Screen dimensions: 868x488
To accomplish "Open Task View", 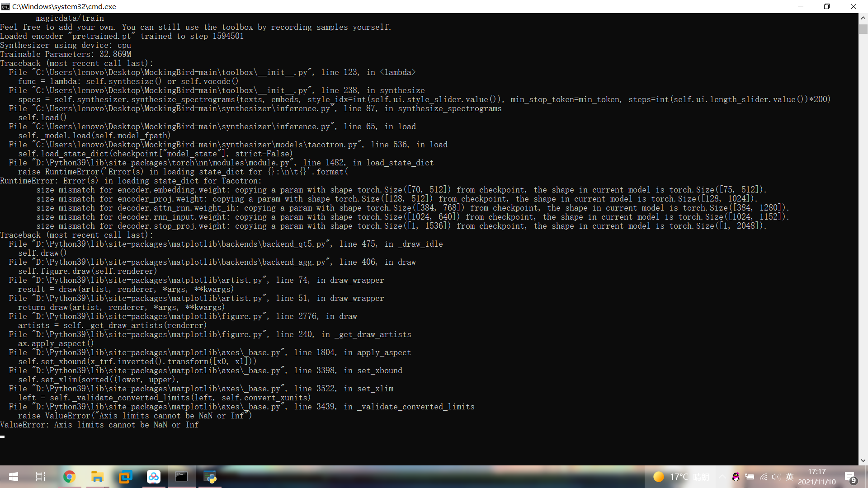I will pos(40,477).
